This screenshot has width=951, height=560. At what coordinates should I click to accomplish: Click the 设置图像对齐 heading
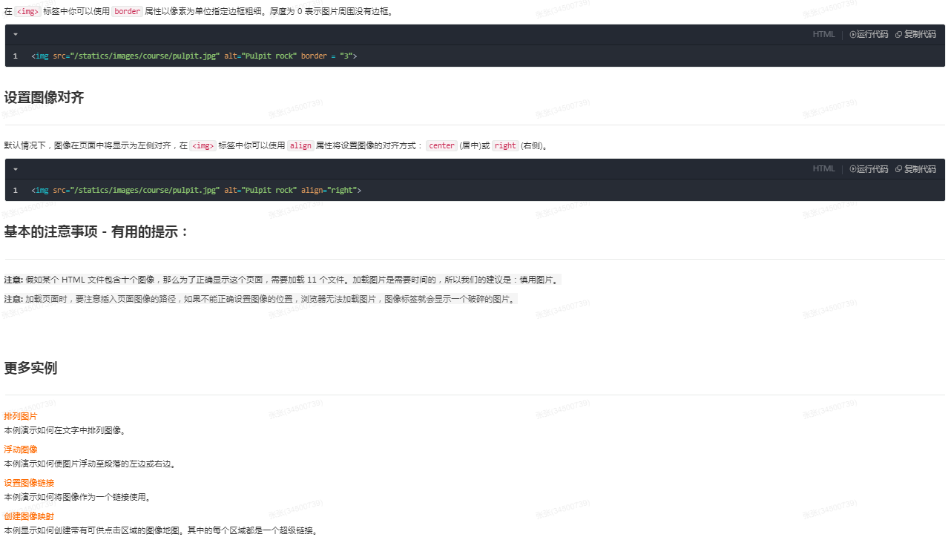[44, 98]
